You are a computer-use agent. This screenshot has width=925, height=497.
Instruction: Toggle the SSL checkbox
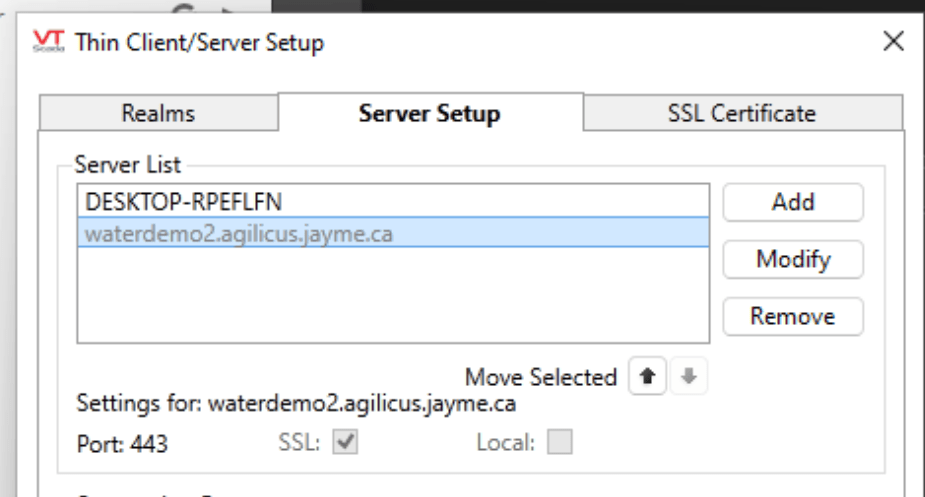coord(346,442)
